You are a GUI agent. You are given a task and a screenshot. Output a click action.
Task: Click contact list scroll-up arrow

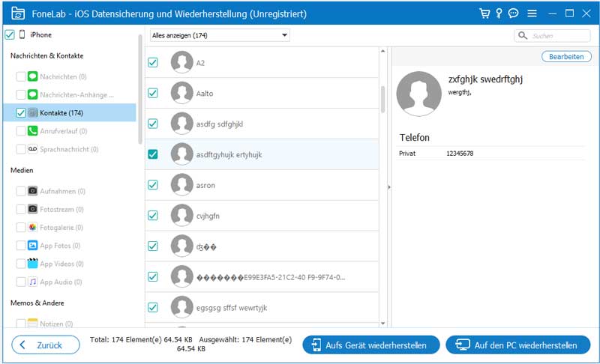[x=382, y=51]
